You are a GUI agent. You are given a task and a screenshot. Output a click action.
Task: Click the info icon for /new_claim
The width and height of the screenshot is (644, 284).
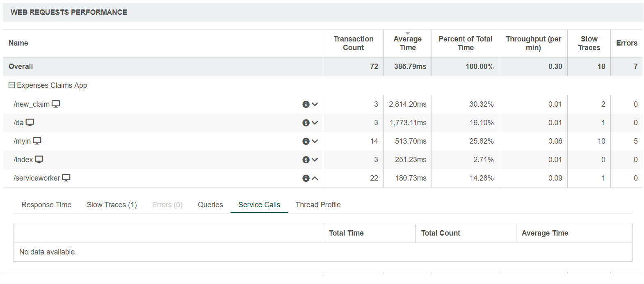[x=306, y=104]
